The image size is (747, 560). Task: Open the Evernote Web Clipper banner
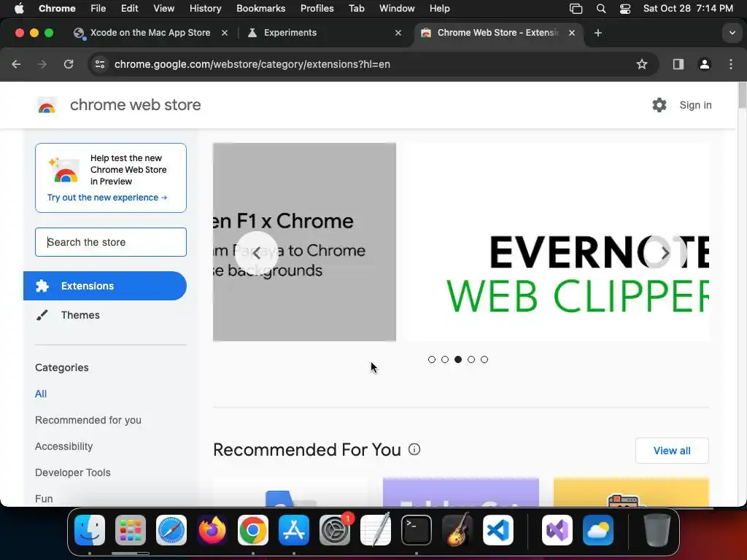(x=557, y=242)
